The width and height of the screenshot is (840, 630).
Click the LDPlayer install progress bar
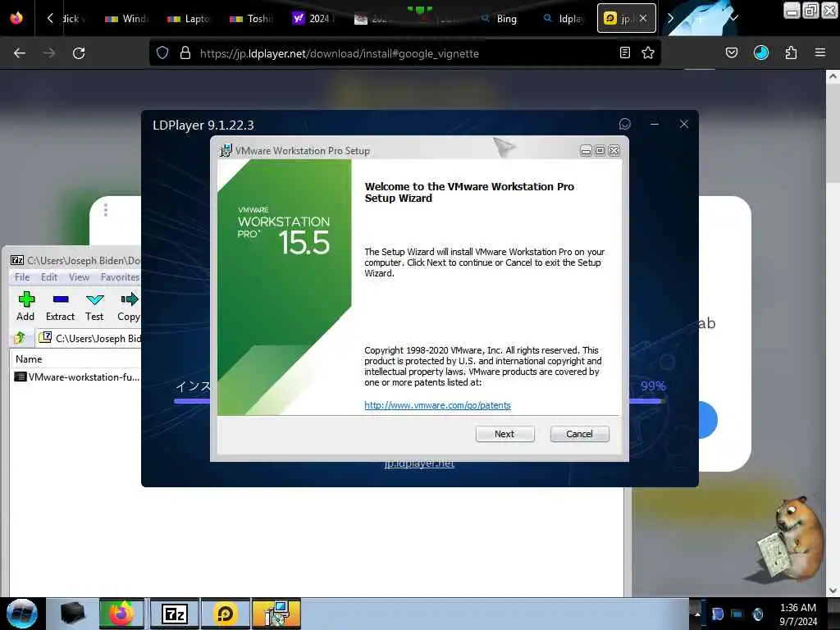coord(419,400)
